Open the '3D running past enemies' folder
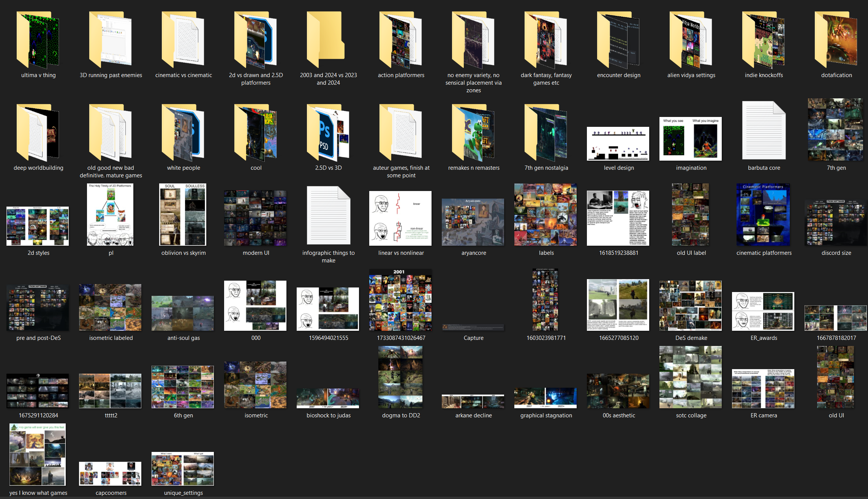The height and width of the screenshot is (499, 868). pos(111,39)
